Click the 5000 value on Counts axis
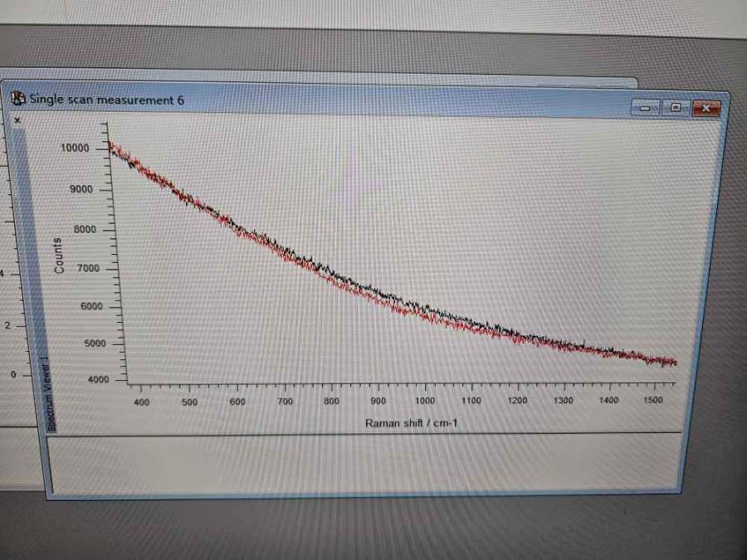747x560 pixels. (x=95, y=343)
